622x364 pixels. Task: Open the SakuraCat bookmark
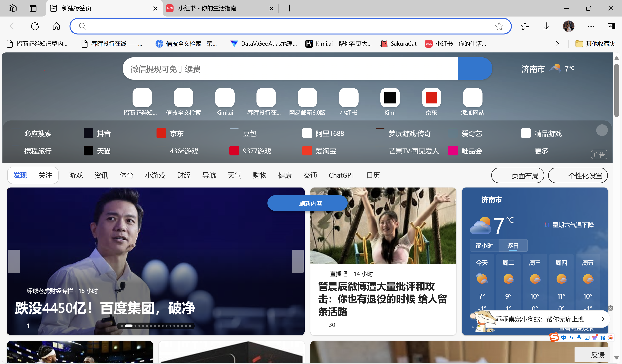click(x=398, y=44)
